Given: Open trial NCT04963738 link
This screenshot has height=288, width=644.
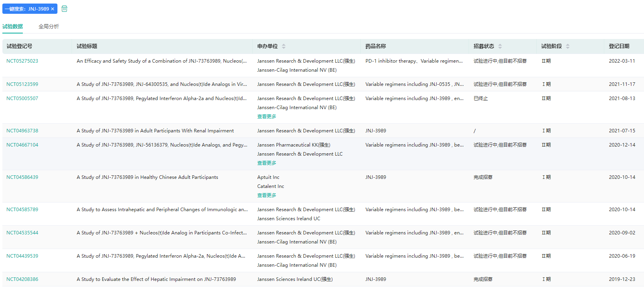Looking at the screenshot, I should [x=22, y=131].
